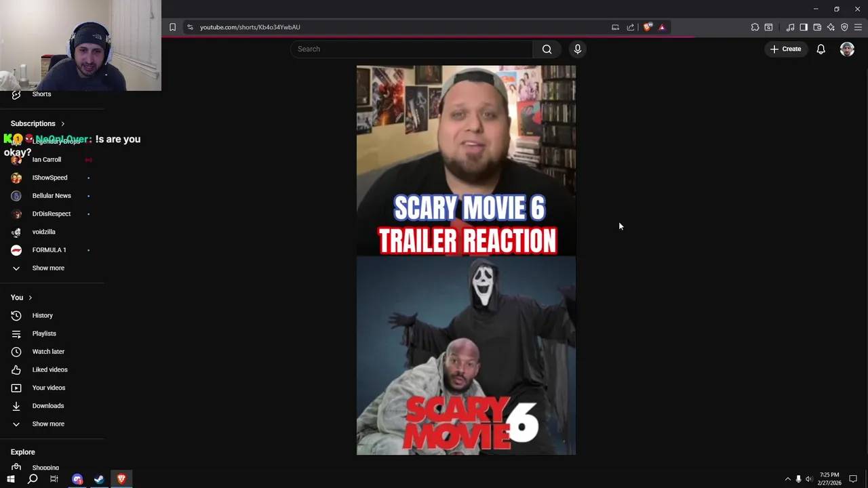
Task: Open the Windows Action Center icon
Action: tap(853, 479)
